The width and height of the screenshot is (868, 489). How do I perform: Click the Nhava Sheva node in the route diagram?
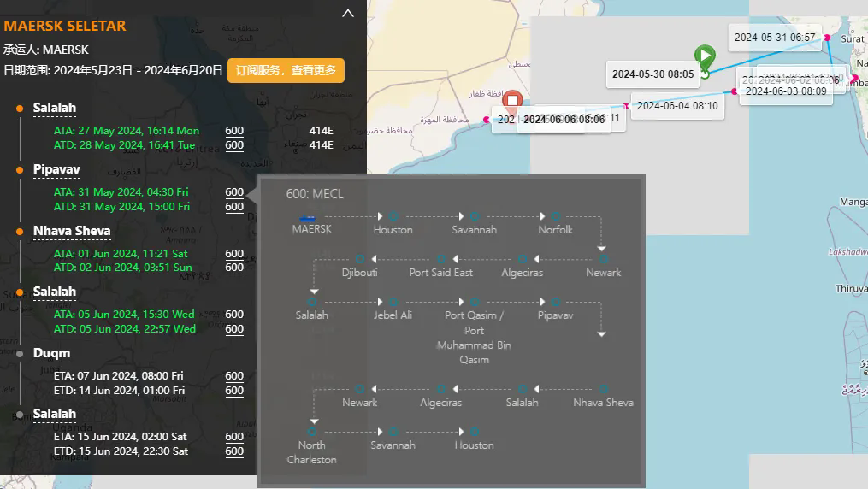click(x=604, y=389)
